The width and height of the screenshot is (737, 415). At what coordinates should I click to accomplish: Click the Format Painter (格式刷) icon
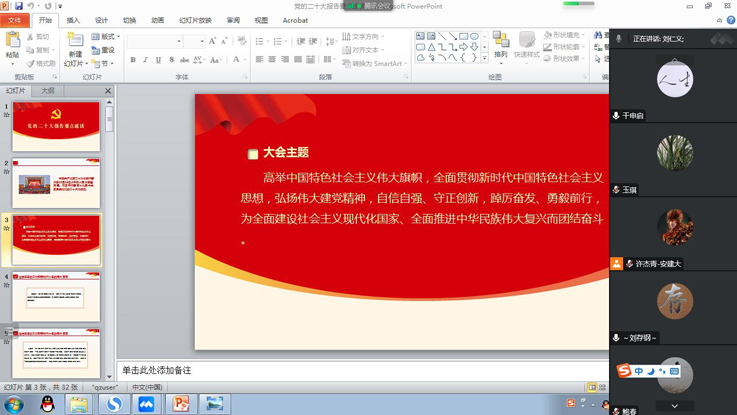pos(40,63)
